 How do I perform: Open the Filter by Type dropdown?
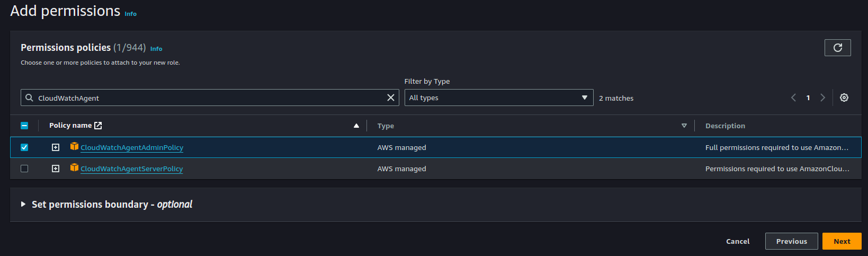(499, 98)
